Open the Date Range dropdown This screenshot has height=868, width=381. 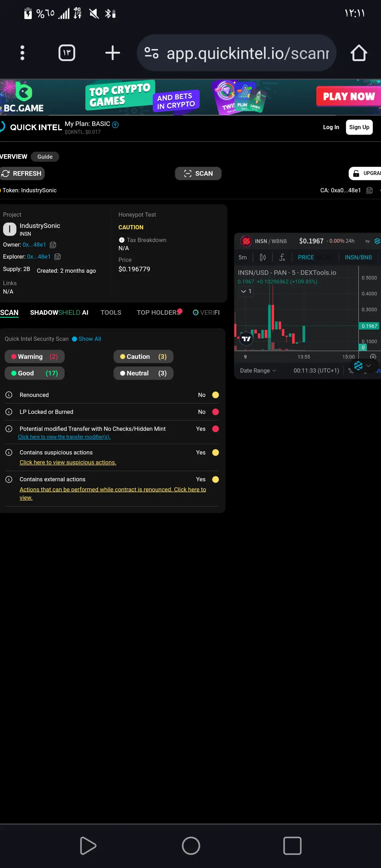(258, 370)
